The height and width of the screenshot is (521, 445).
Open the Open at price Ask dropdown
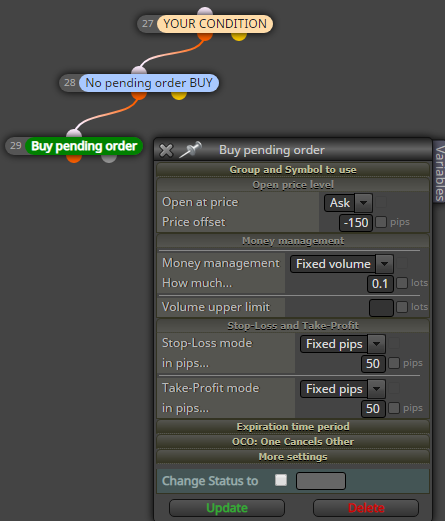348,203
